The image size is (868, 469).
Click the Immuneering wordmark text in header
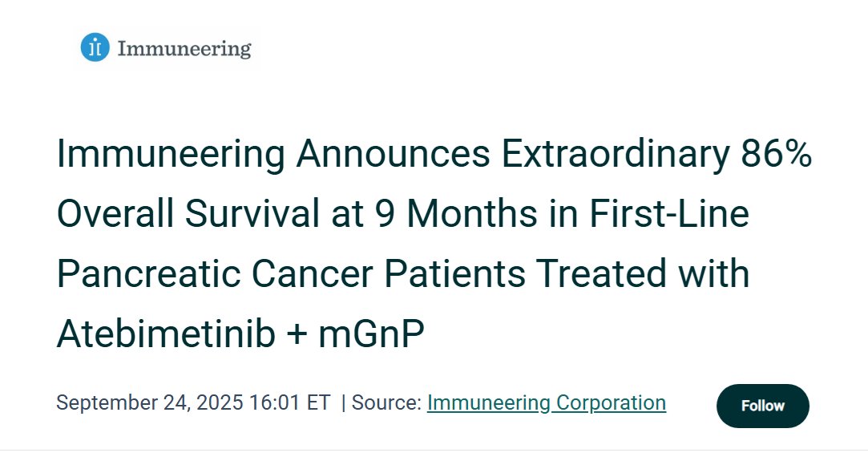pyautogui.click(x=184, y=49)
